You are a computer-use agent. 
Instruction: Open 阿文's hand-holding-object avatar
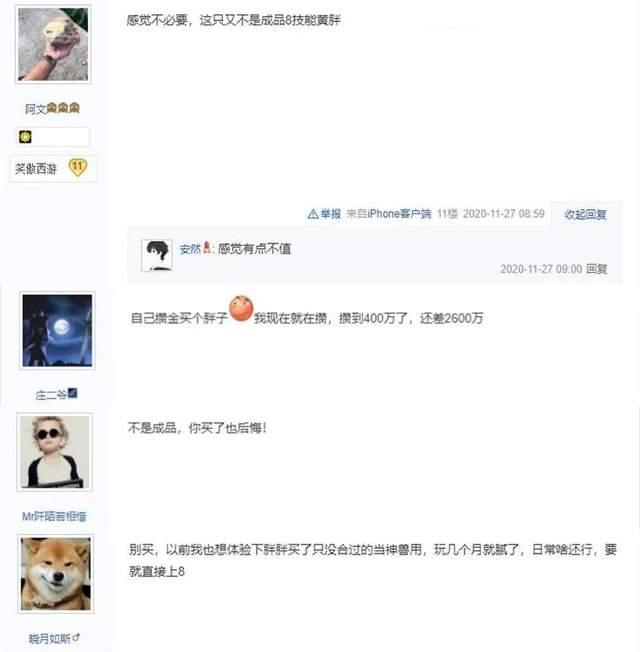coord(53,44)
